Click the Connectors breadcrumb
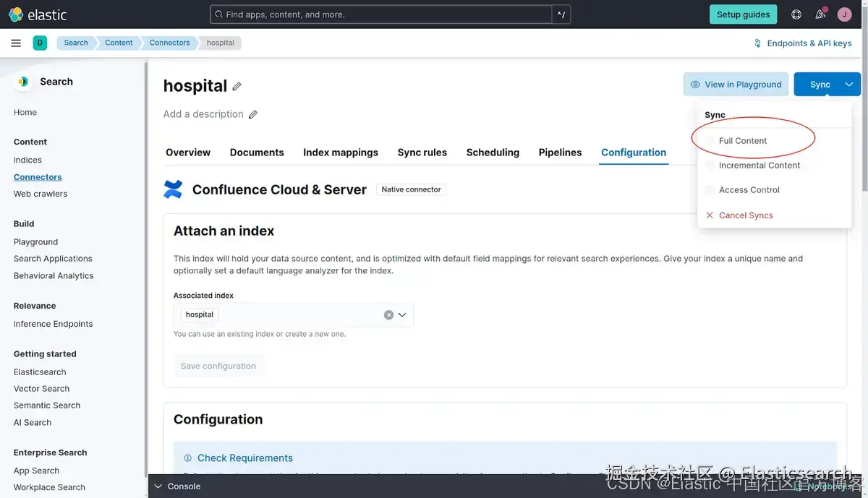Screen dimensions: 868x498 (169, 43)
